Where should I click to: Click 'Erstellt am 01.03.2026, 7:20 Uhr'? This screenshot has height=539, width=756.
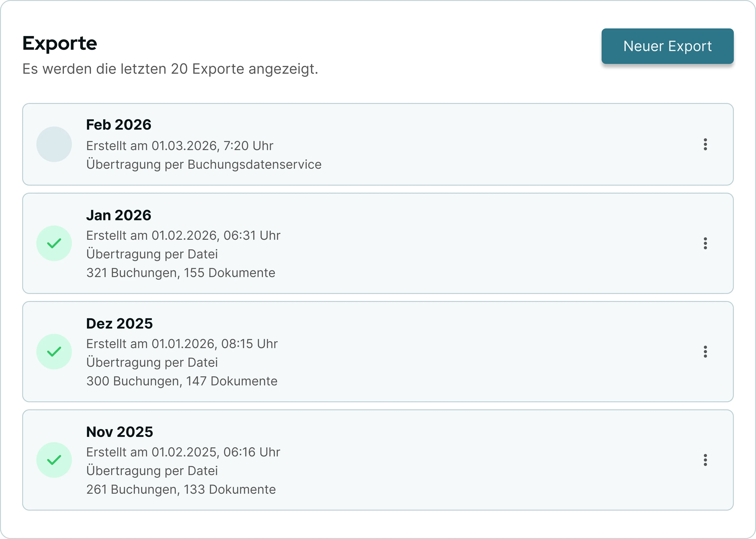pos(180,146)
